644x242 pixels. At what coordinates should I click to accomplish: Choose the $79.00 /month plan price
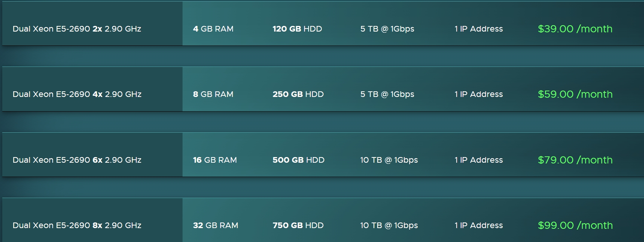[x=575, y=160]
